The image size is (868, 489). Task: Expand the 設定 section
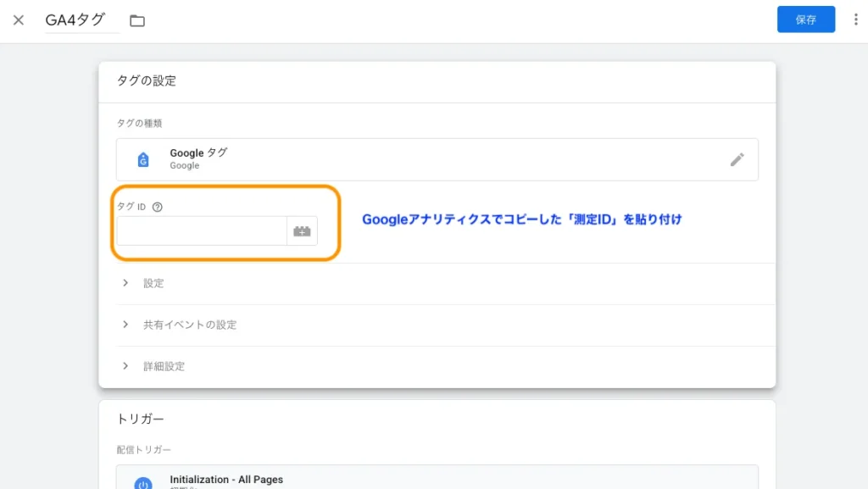[x=153, y=283]
